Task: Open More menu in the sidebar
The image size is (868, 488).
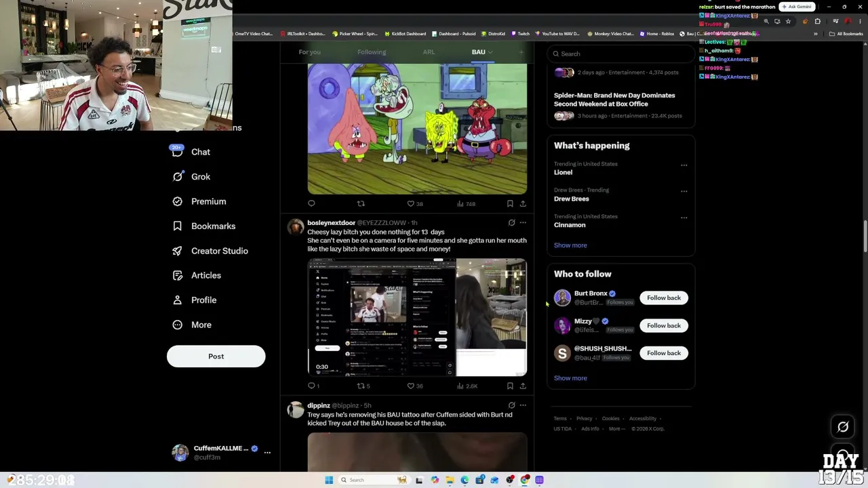Action: (x=191, y=325)
